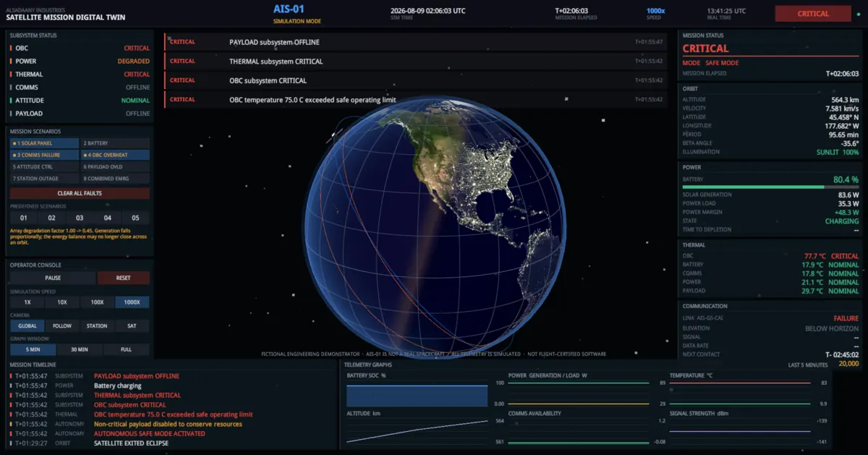Viewport: 868px width, 455px height.
Task: Reset the simulation from operator console
Action: [124, 278]
